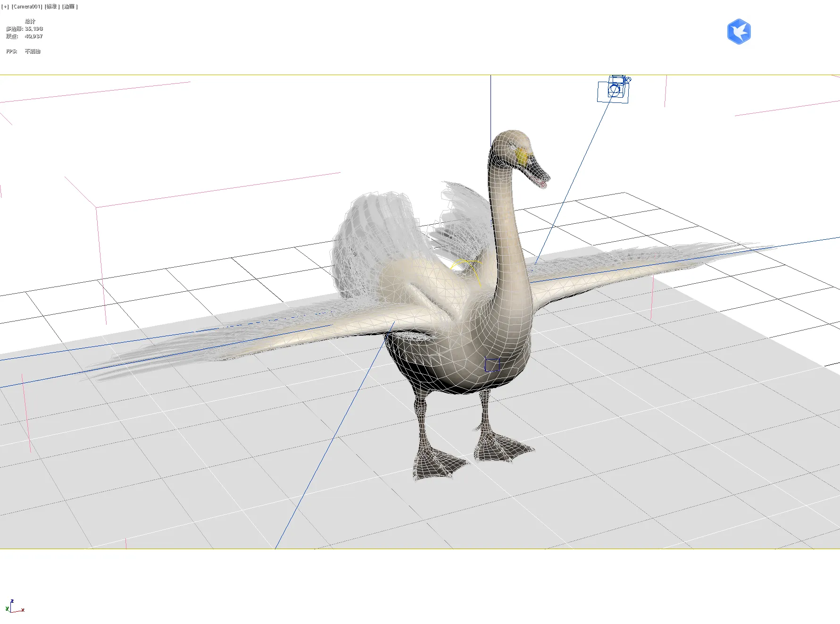Click the FPS 不活动 readout
The image size is (840, 624).
pos(24,51)
